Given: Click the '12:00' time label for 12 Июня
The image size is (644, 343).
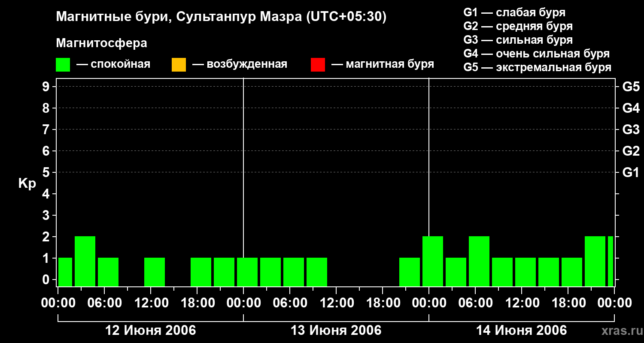Looking at the screenshot, I should [x=151, y=303].
